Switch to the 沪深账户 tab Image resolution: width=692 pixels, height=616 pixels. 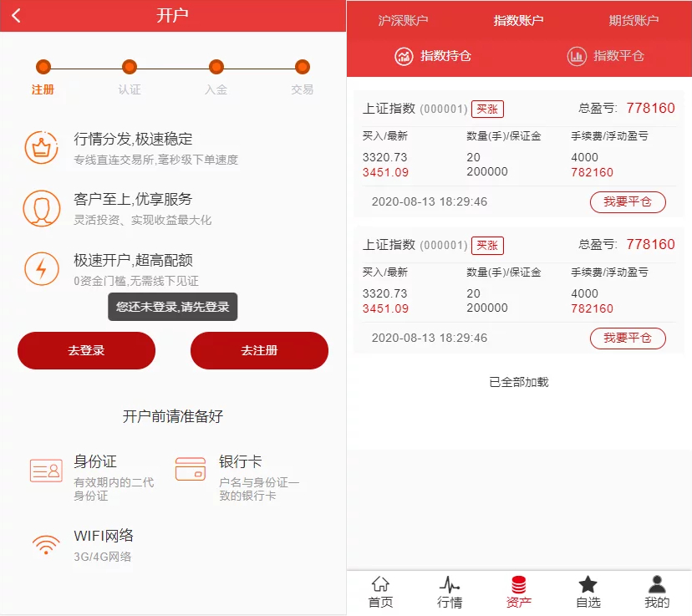403,20
